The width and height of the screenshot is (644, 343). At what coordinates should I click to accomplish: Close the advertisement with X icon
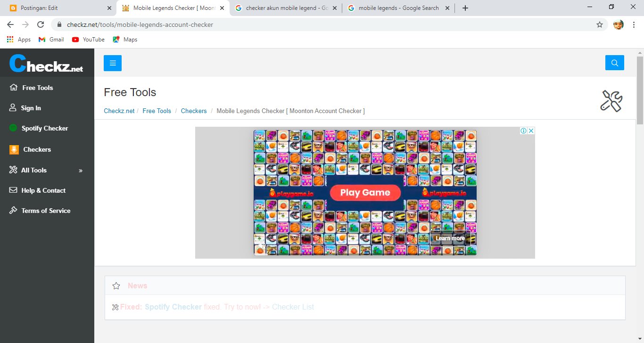[x=531, y=131]
